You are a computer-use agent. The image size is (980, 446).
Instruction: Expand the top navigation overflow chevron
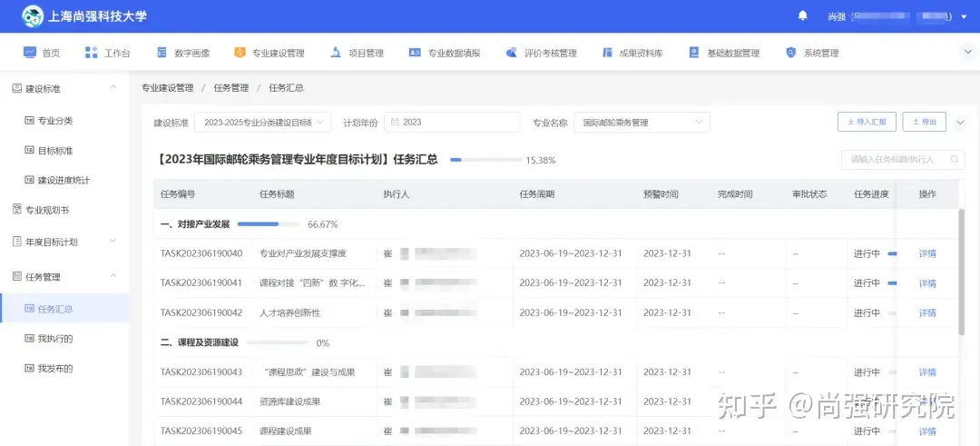[967, 53]
